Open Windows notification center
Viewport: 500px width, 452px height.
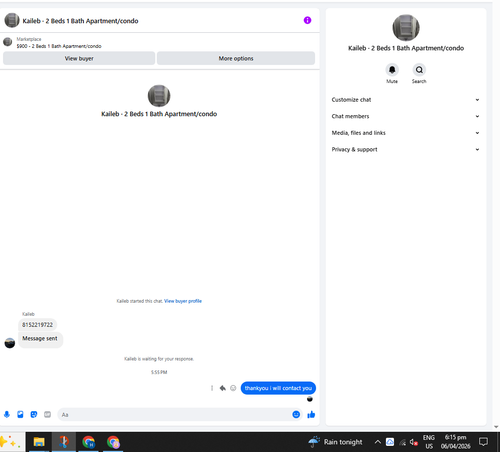click(x=483, y=442)
